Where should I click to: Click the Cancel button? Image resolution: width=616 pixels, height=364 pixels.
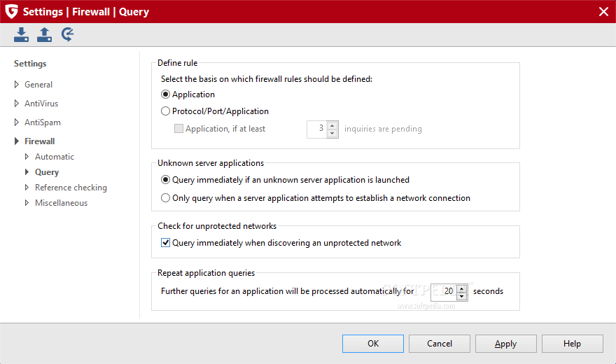pyautogui.click(x=439, y=344)
